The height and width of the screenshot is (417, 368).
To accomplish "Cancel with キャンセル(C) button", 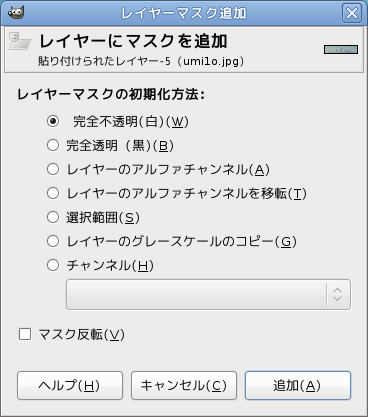I will 184,386.
